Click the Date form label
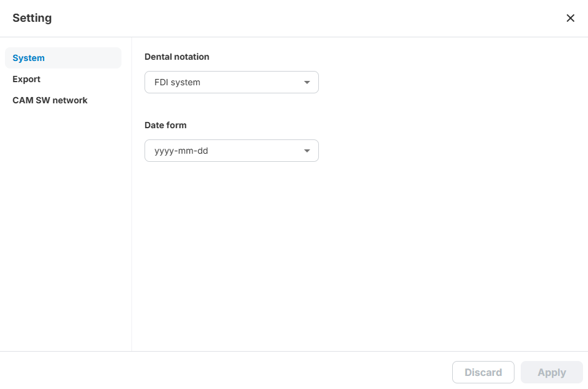 [x=166, y=125]
